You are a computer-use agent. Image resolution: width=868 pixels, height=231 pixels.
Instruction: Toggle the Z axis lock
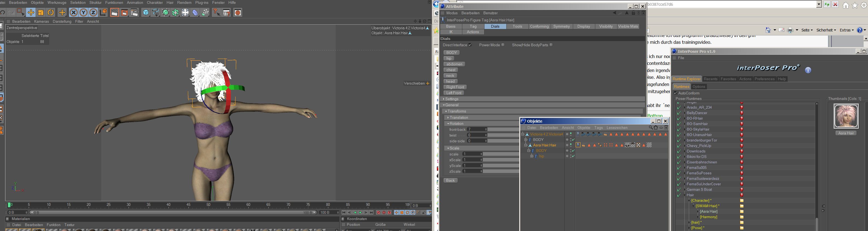point(93,13)
